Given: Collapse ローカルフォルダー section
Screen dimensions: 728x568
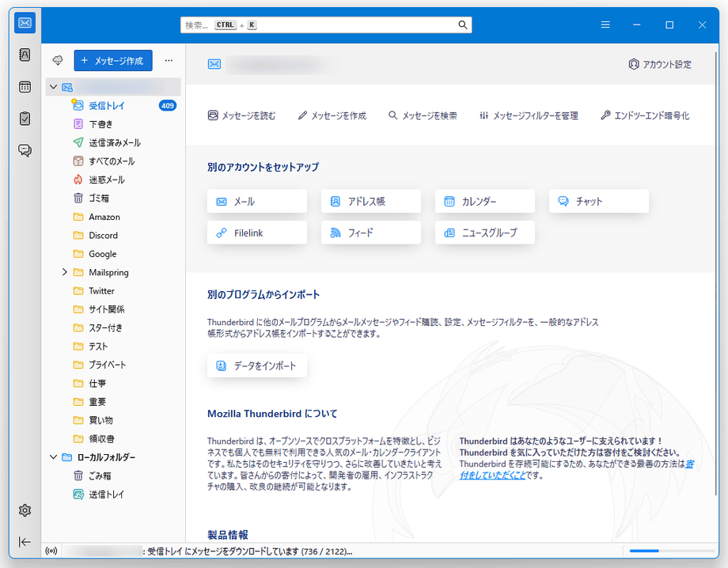Looking at the screenshot, I should 53,457.
